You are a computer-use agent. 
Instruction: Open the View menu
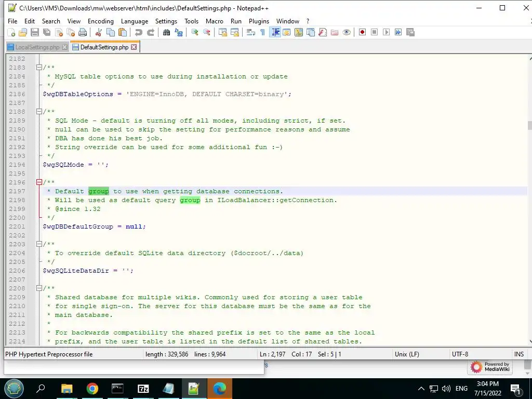[x=74, y=21]
